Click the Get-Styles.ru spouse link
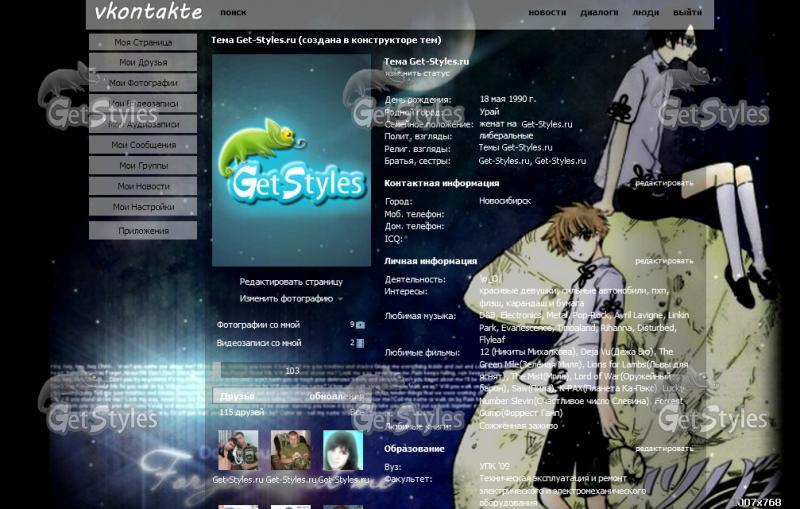Screen dimensions: 800x509 pos(547,124)
